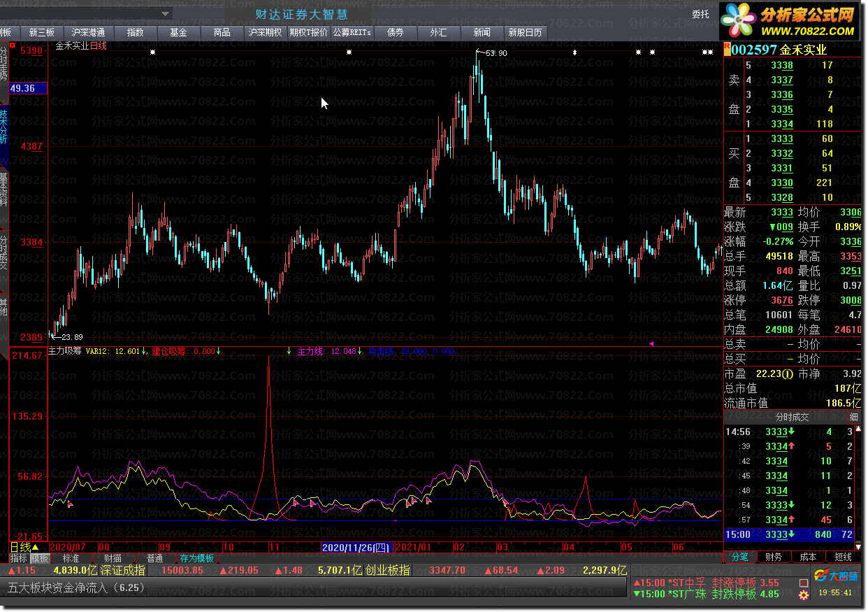Switch to the 指数 tab
Screen dimensions: 868x612
(x=135, y=32)
